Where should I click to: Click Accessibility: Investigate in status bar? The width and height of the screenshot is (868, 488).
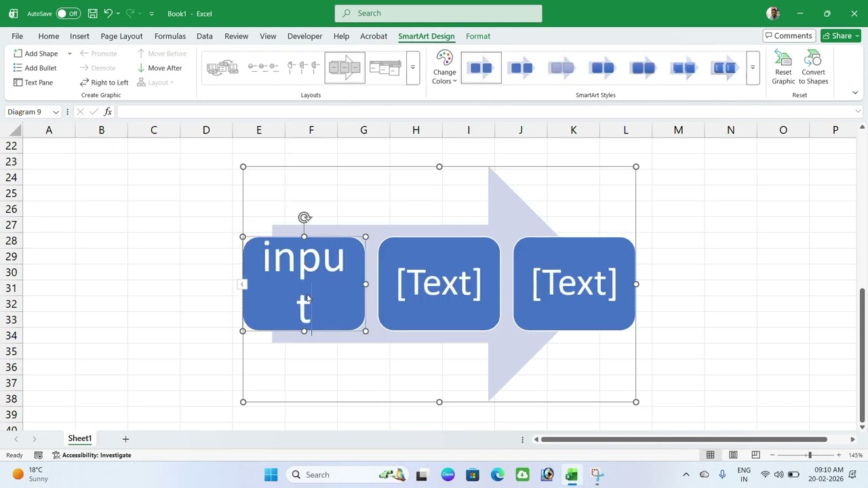pos(92,455)
